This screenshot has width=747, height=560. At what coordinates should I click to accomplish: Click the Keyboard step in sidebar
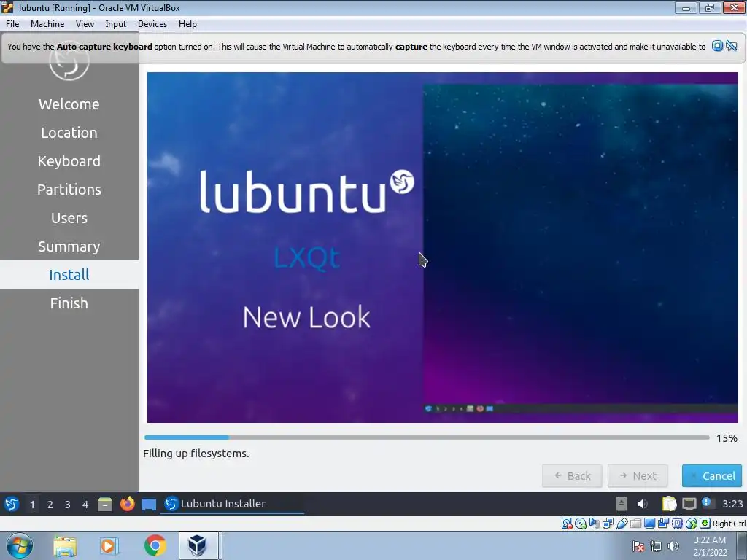click(x=69, y=161)
